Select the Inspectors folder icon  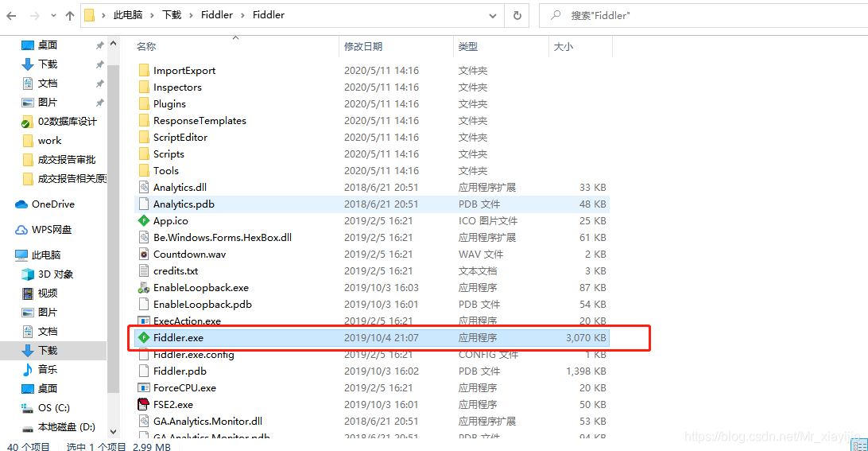coord(144,87)
